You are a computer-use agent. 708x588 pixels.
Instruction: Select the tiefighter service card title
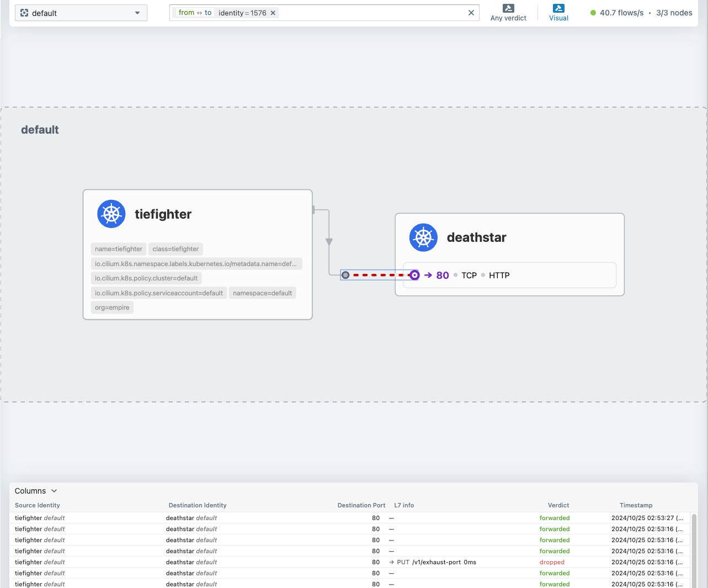click(x=163, y=214)
